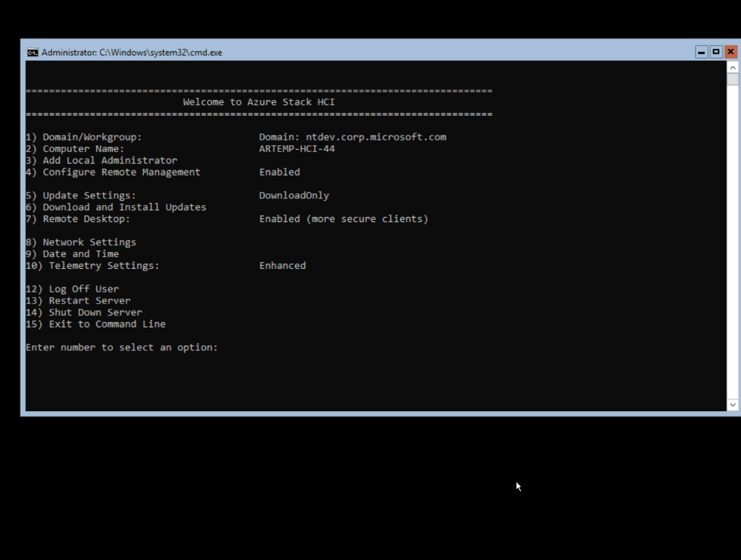This screenshot has width=741, height=560.
Task: Click the scrollbar down arrow
Action: [733, 405]
